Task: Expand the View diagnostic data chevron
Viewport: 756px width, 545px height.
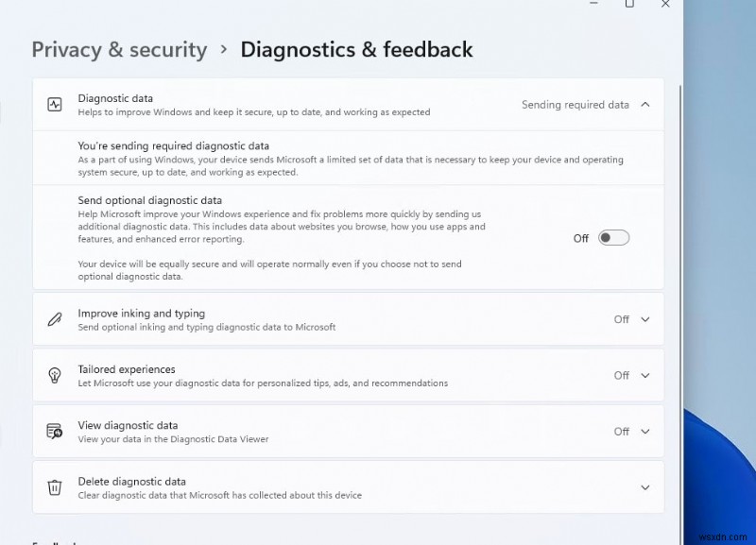Action: click(645, 432)
